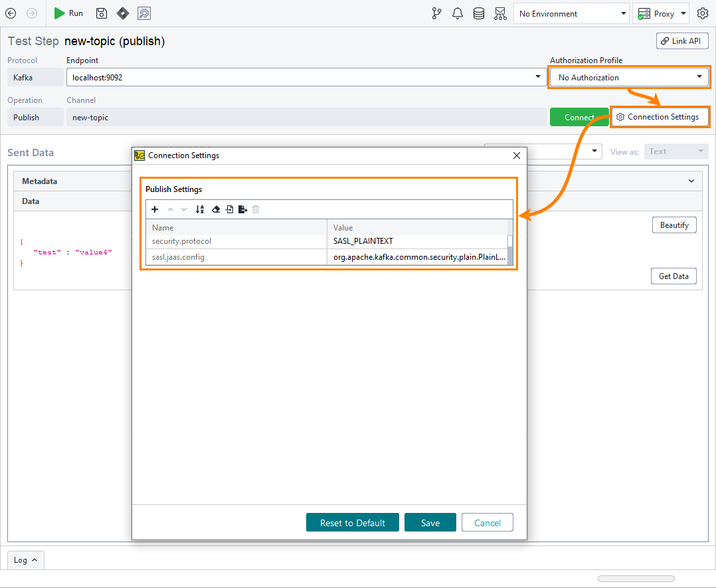
Task: Toggle the Proxy setting
Action: [x=660, y=13]
